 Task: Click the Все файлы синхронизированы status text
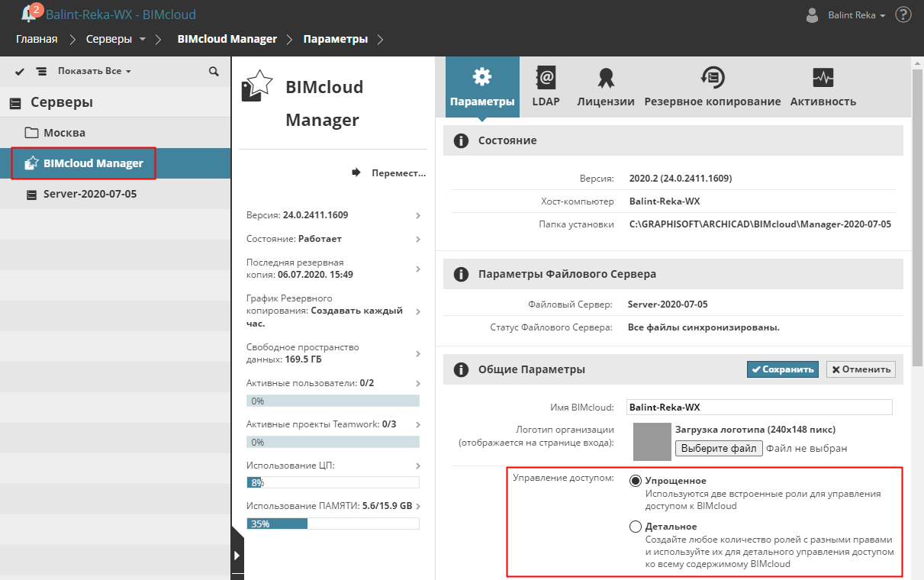click(703, 327)
